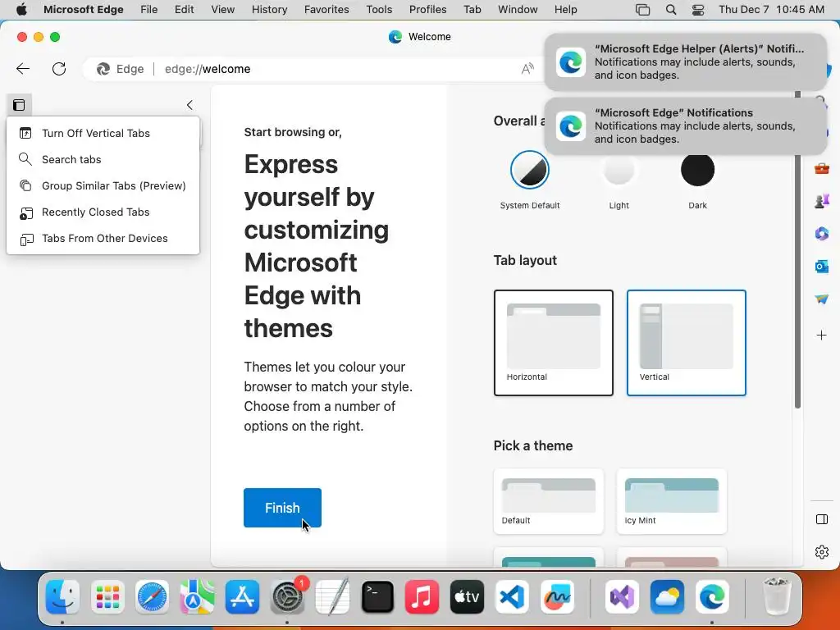Choose Horizontal tab layout
This screenshot has width=840, height=630.
tap(554, 343)
